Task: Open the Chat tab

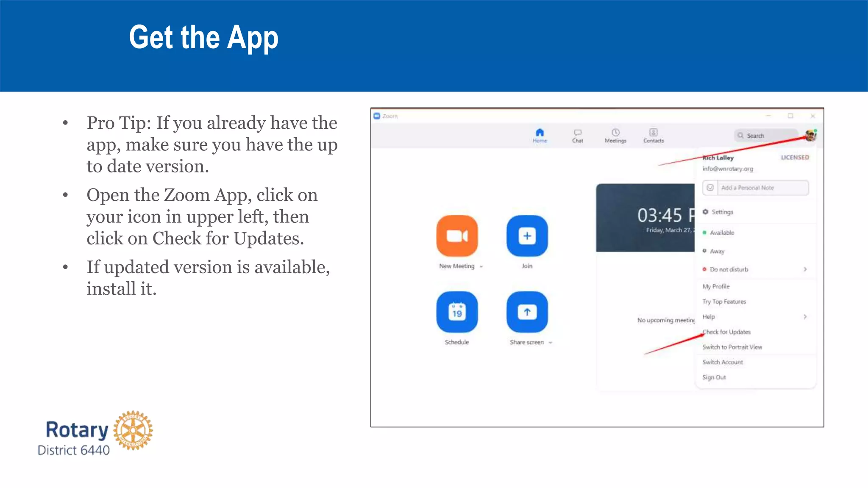Action: point(577,136)
